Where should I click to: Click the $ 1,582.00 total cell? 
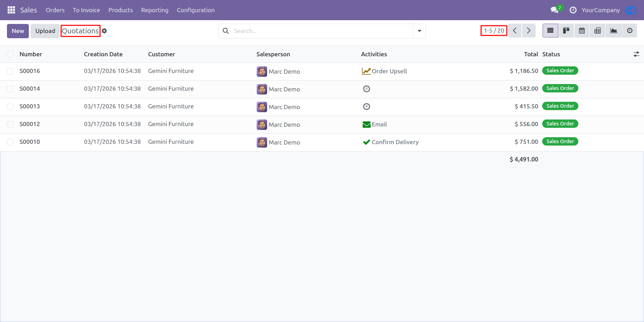point(524,89)
